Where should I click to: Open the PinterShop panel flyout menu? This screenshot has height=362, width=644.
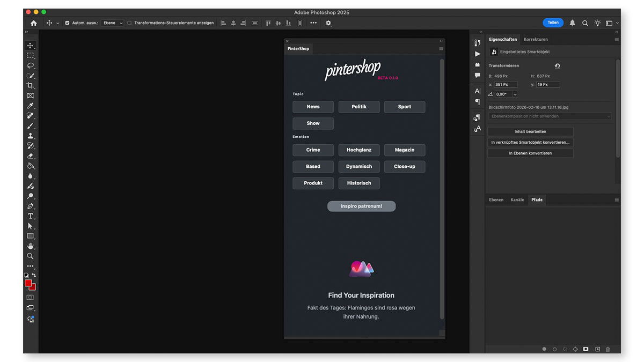tap(441, 49)
